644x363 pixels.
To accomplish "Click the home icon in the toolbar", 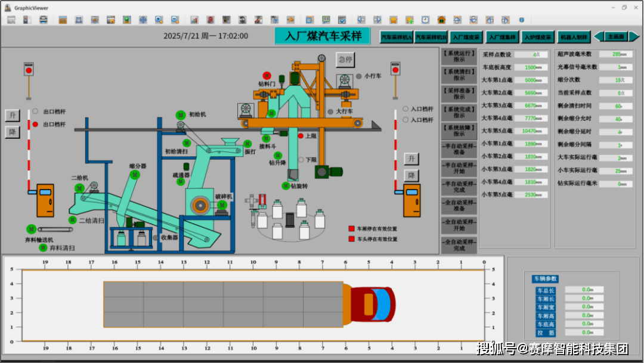I will click(441, 20).
